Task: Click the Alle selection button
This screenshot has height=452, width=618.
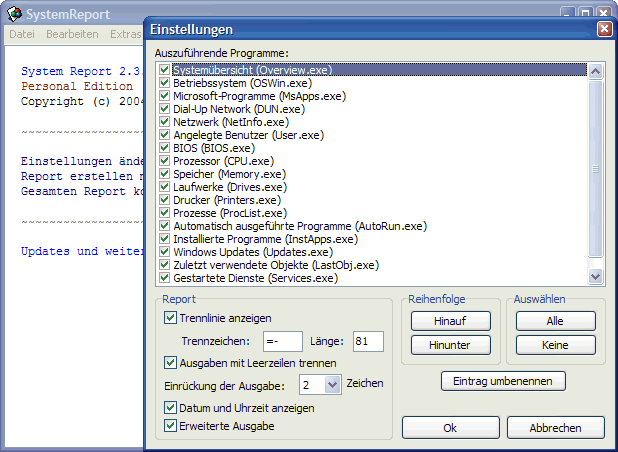Action: [x=555, y=321]
